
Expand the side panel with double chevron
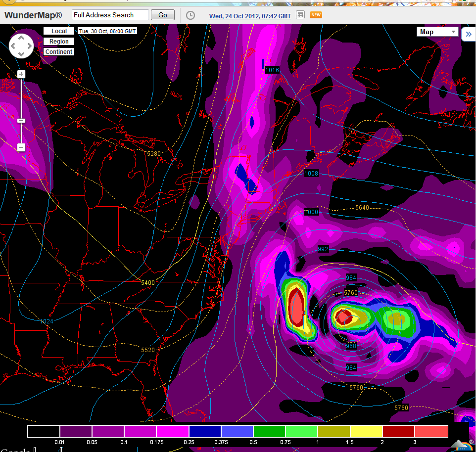click(x=468, y=34)
